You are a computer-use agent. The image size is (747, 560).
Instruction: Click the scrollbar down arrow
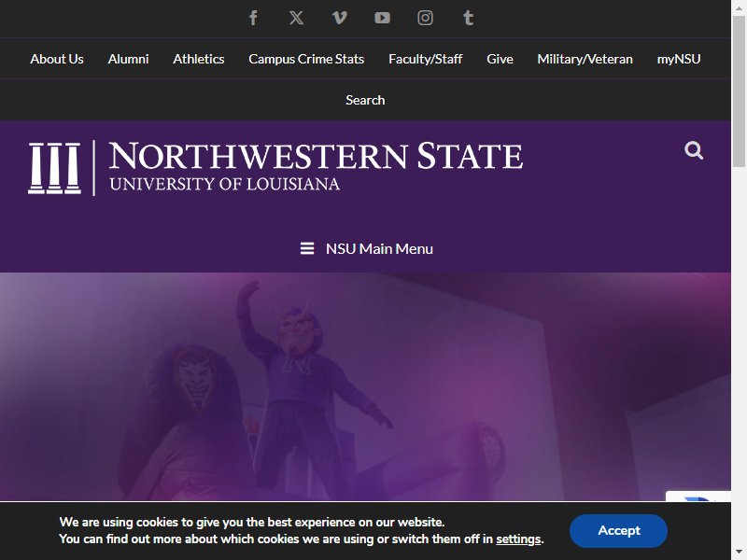(739, 553)
